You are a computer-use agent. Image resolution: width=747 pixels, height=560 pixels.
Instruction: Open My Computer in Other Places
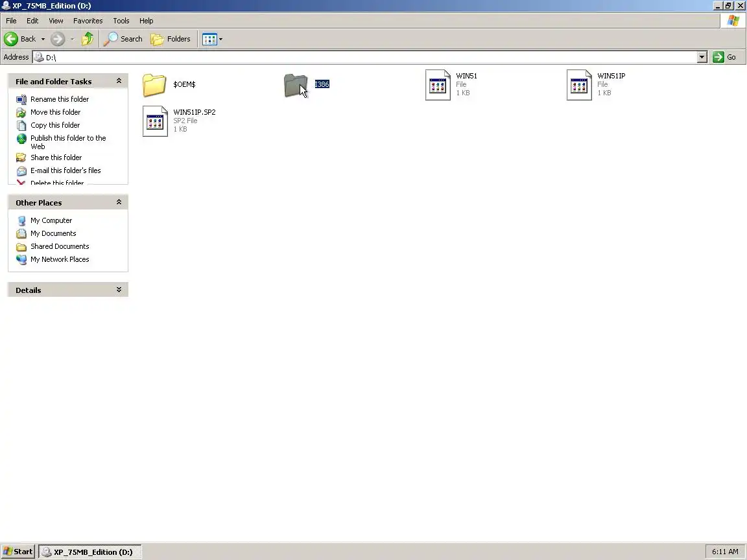tap(51, 220)
